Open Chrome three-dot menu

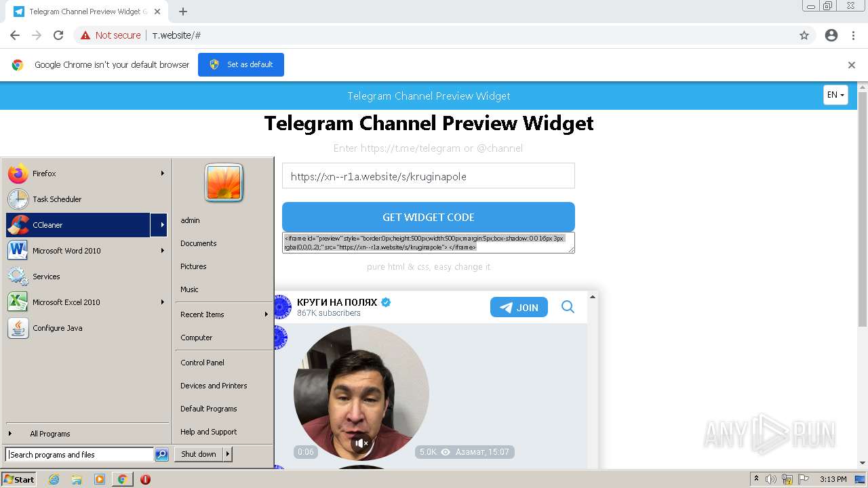853,35
